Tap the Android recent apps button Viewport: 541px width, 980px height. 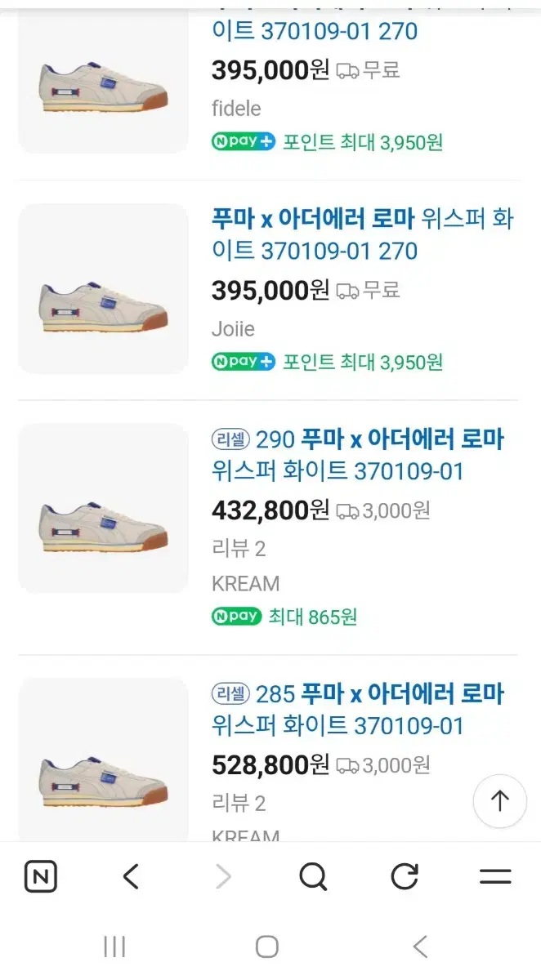114,947
